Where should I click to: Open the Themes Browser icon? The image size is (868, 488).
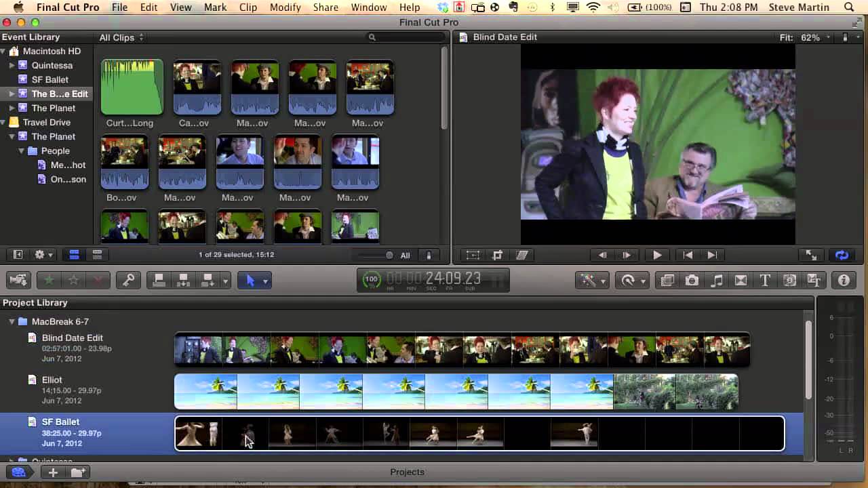point(814,280)
